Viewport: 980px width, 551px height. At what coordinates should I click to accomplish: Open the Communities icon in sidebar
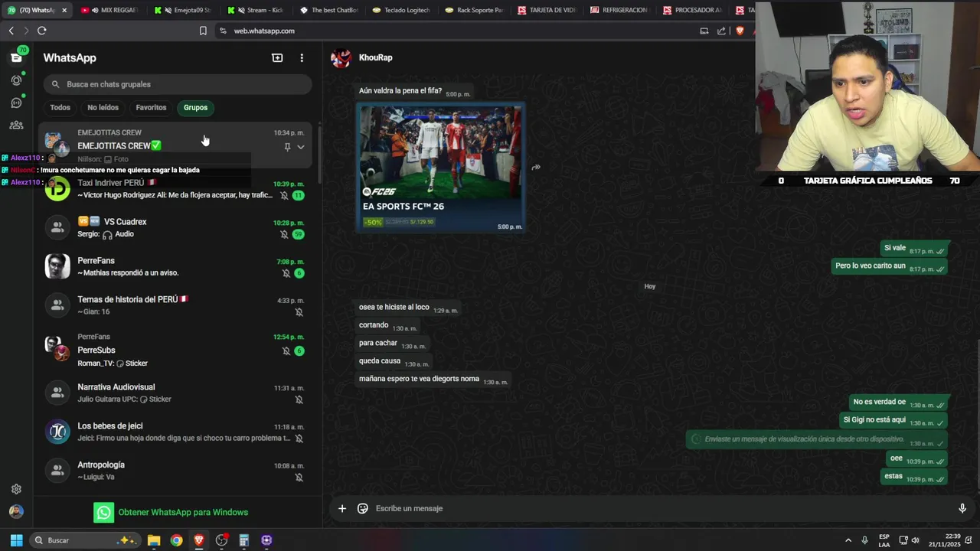pos(16,125)
